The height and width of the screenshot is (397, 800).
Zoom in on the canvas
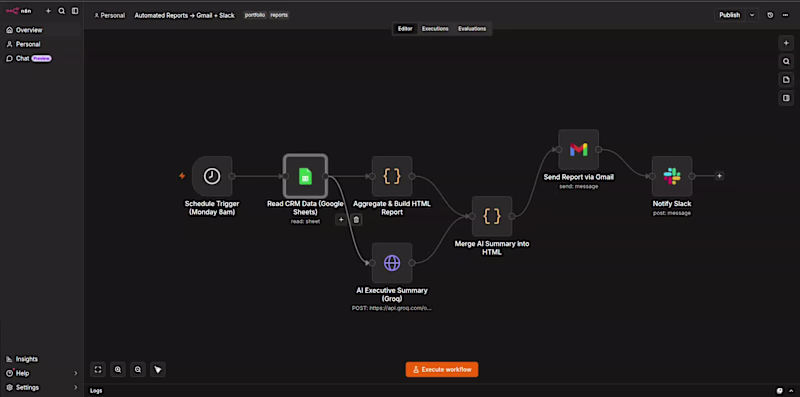pos(118,369)
